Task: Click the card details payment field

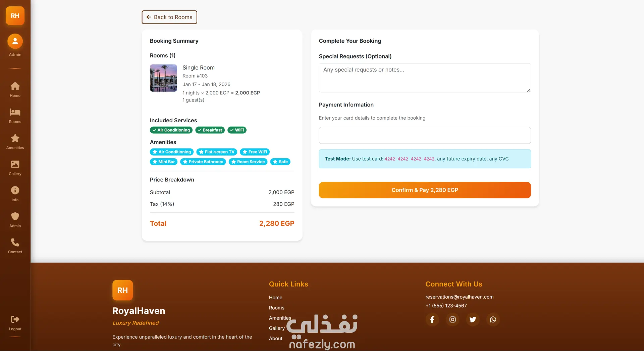Action: 425,135
